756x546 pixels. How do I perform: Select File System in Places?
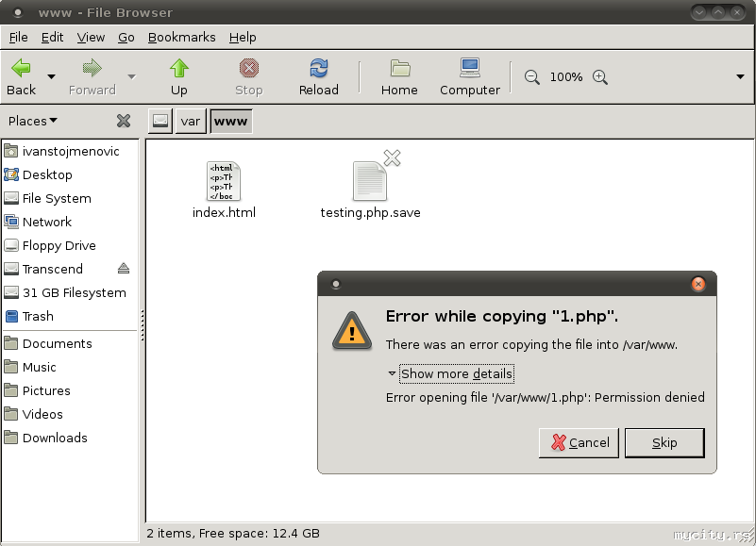click(x=70, y=199)
